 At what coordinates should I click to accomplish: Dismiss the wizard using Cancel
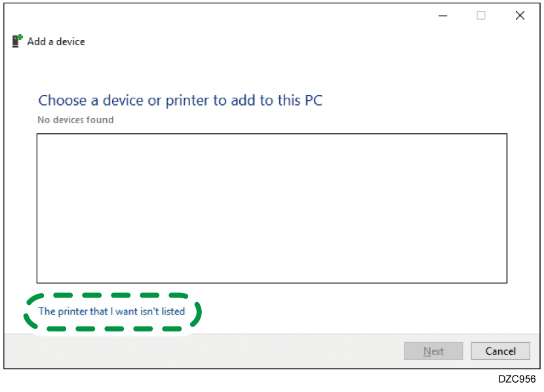[500, 351]
